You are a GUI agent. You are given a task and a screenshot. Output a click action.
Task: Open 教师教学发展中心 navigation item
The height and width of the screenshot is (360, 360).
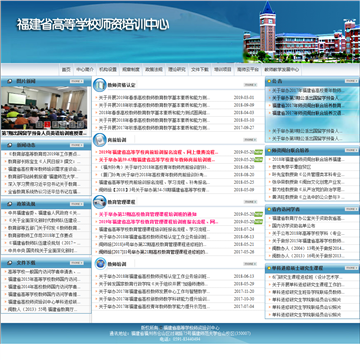(x=282, y=70)
